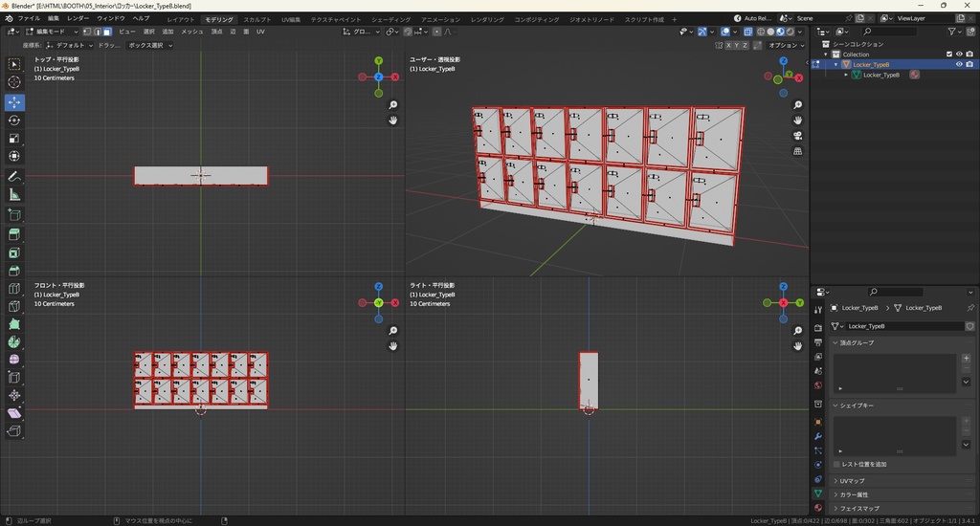
Task: Click the オプション button in viewport header
Action: (x=785, y=45)
